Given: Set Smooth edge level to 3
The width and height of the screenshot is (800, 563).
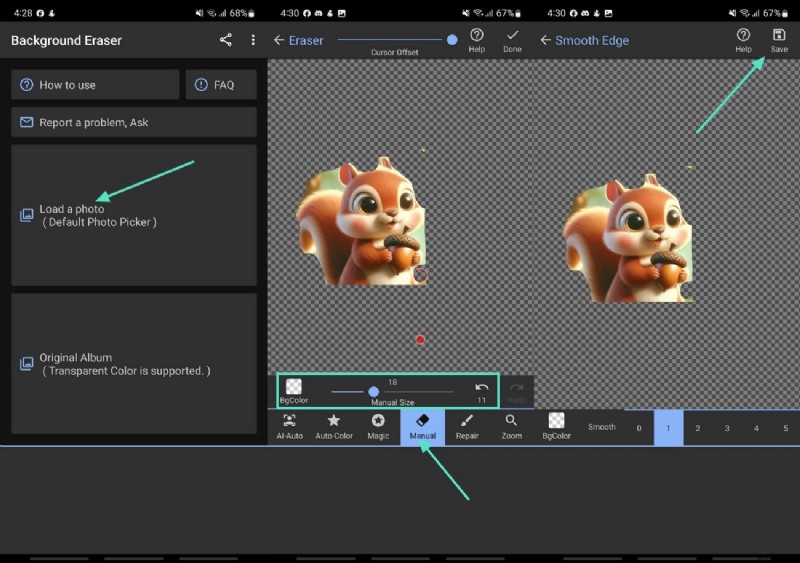Looking at the screenshot, I should [727, 428].
